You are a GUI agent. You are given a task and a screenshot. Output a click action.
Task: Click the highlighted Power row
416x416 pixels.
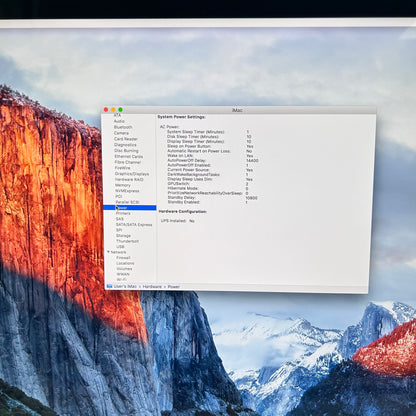point(130,208)
